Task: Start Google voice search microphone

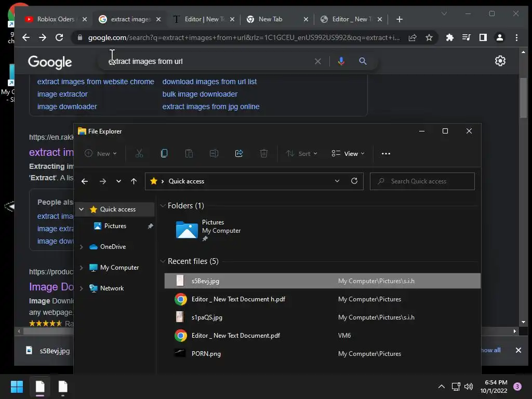Action: coord(341,61)
